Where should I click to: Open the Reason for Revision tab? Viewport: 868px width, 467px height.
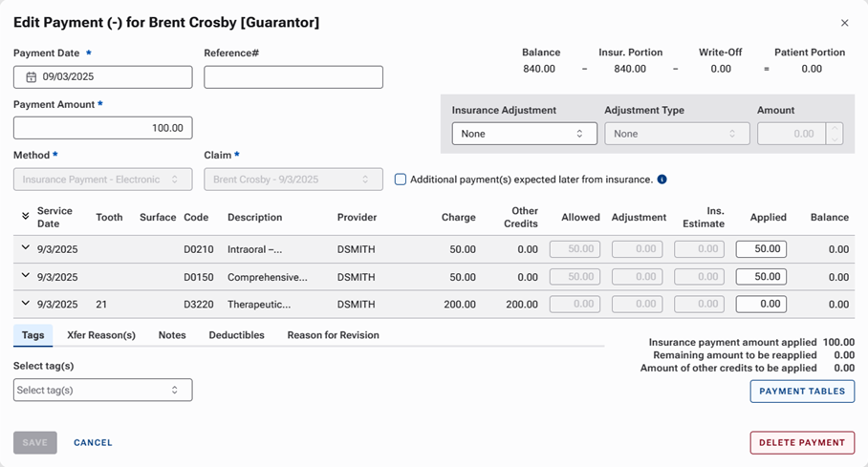click(333, 335)
